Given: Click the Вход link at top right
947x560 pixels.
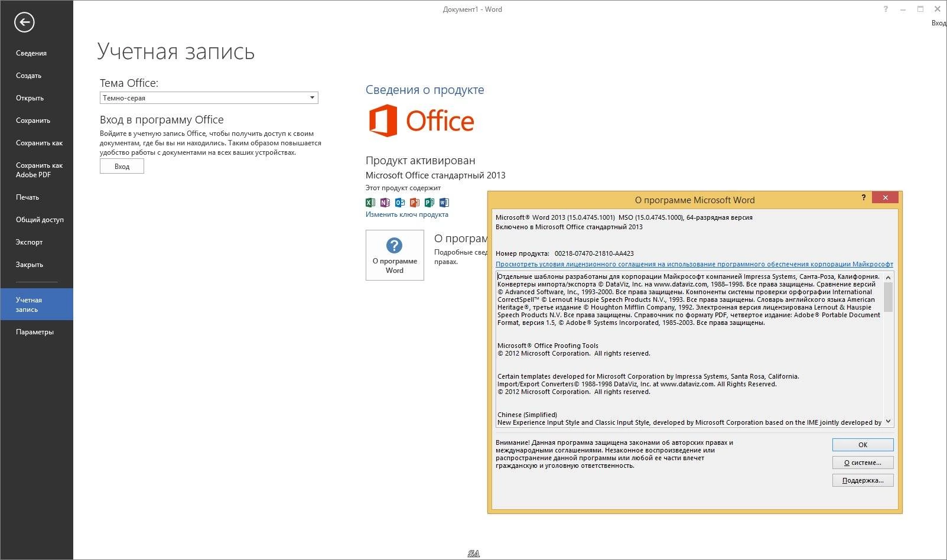Looking at the screenshot, I should pyautogui.click(x=939, y=23).
